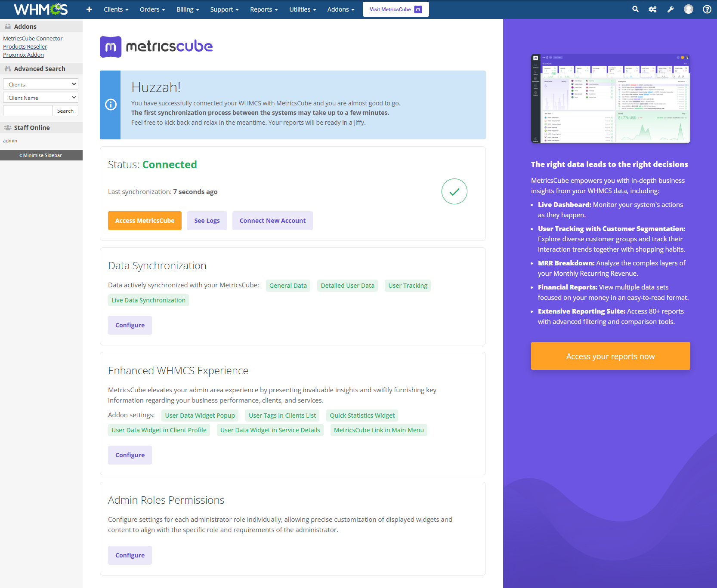Toggle the Quick Statistics Widget setting
Screen dimensions: 717x588
coord(362,415)
